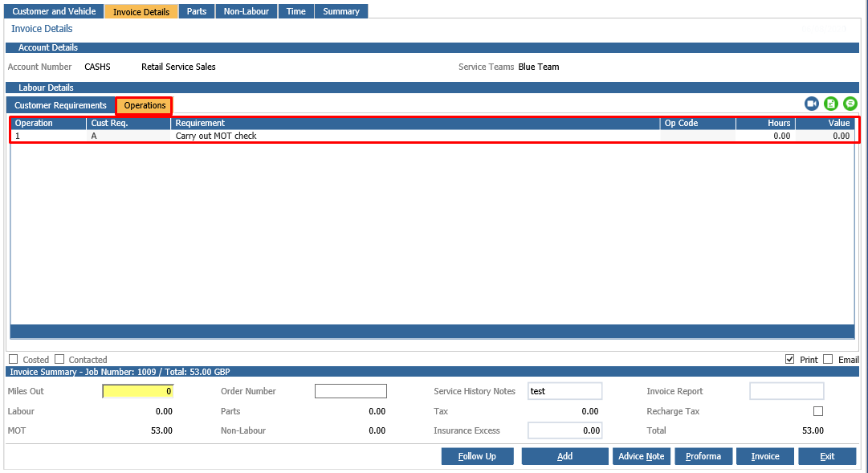
Task: Sort by Operation column header
Action: tap(48, 123)
